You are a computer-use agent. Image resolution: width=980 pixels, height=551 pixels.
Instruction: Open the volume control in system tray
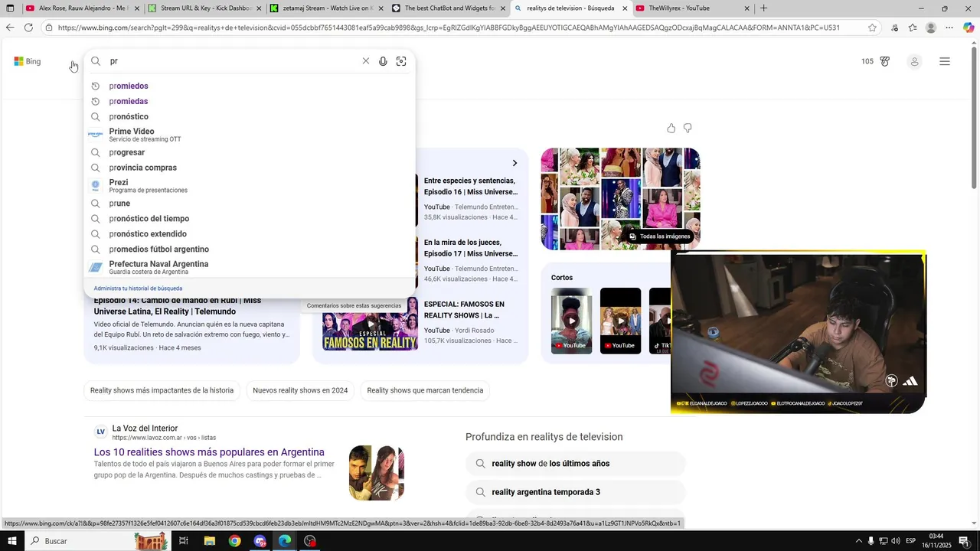tap(895, 541)
